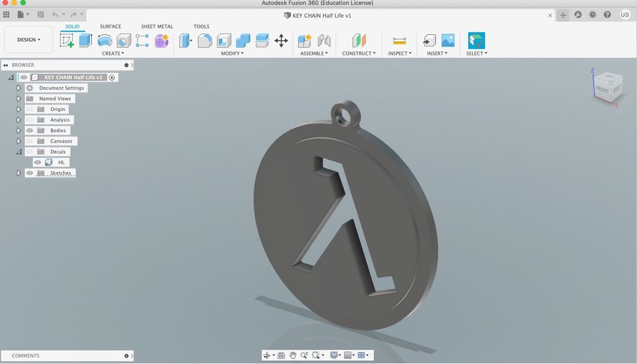Screen dimensions: 637x364
Task: Select the Offset Plane construct tool
Action: click(x=359, y=41)
